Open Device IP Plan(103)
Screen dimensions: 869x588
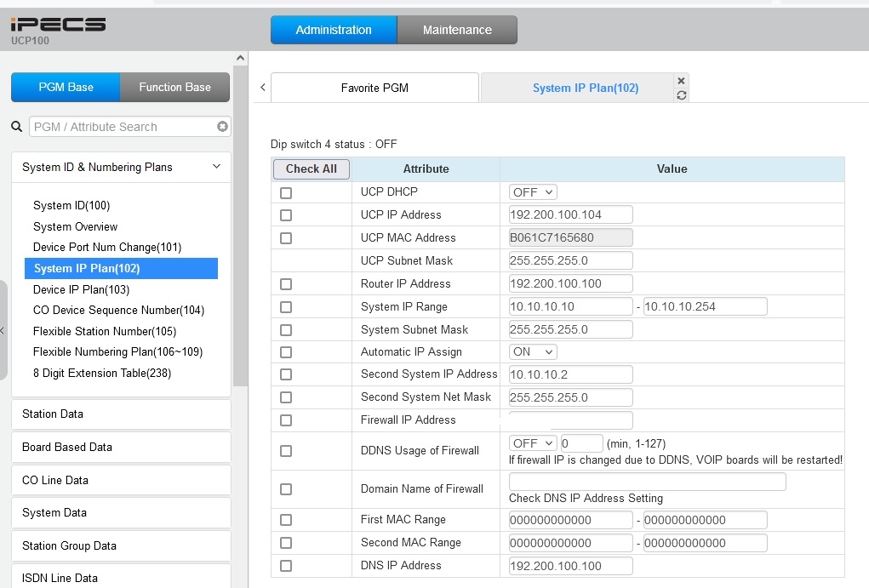(82, 289)
